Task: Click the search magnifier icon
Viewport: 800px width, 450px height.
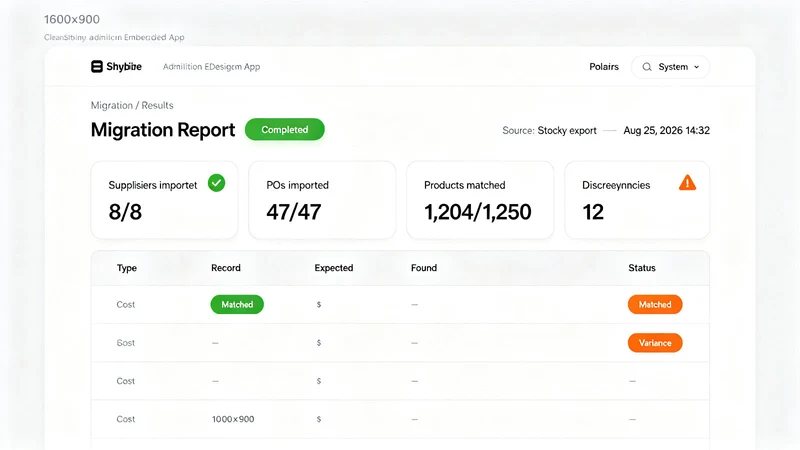Action: click(647, 67)
